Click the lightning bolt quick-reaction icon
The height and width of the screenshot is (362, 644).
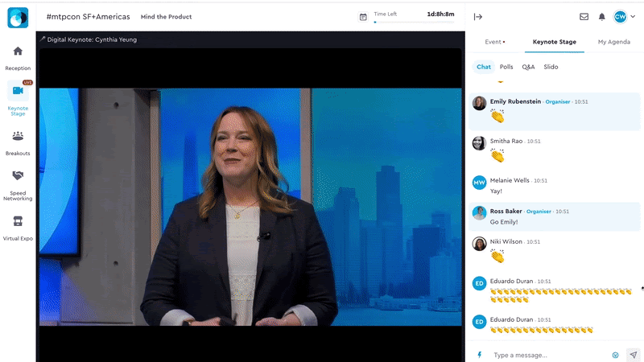[x=480, y=355]
